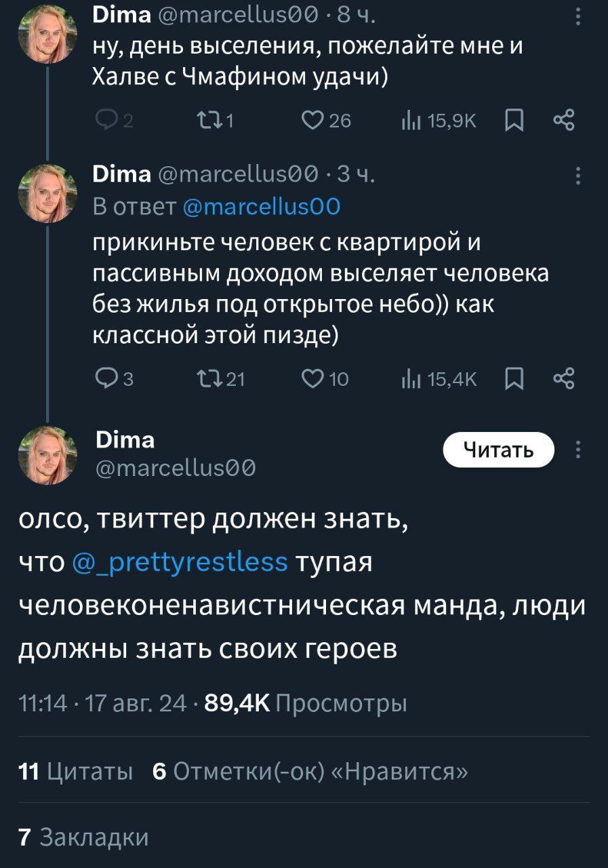Click the Читать follow button
The width and height of the screenshot is (608, 868).
[499, 450]
